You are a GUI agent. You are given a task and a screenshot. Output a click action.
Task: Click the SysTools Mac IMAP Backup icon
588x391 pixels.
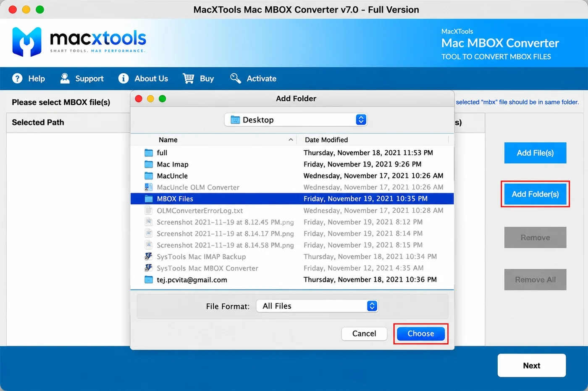pyautogui.click(x=149, y=256)
